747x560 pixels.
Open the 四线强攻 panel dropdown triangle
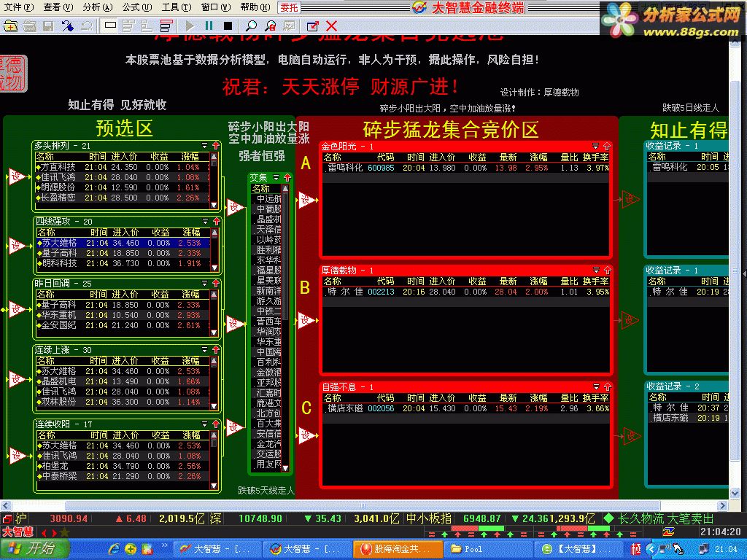(205, 221)
